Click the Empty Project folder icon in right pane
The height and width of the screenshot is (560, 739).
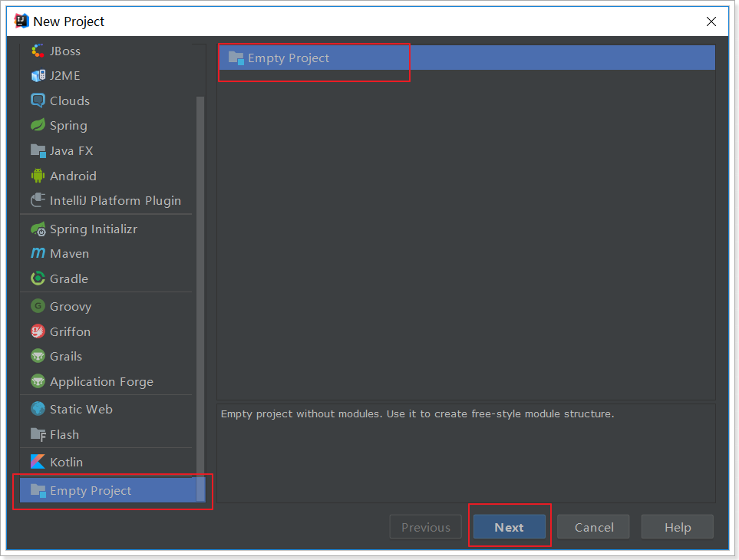click(x=236, y=58)
